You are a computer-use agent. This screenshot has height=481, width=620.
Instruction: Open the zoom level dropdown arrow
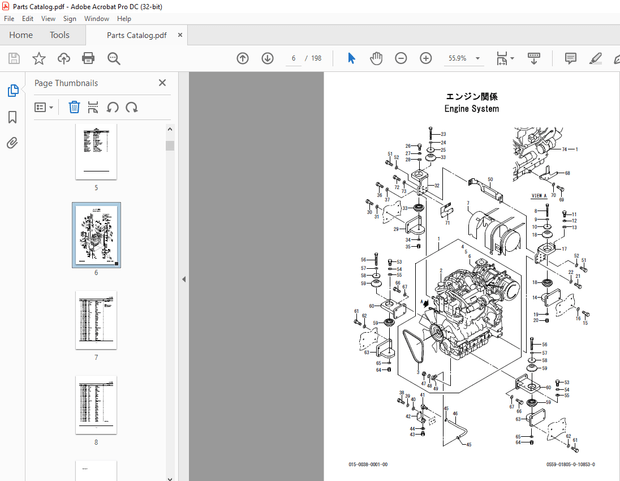(x=478, y=58)
